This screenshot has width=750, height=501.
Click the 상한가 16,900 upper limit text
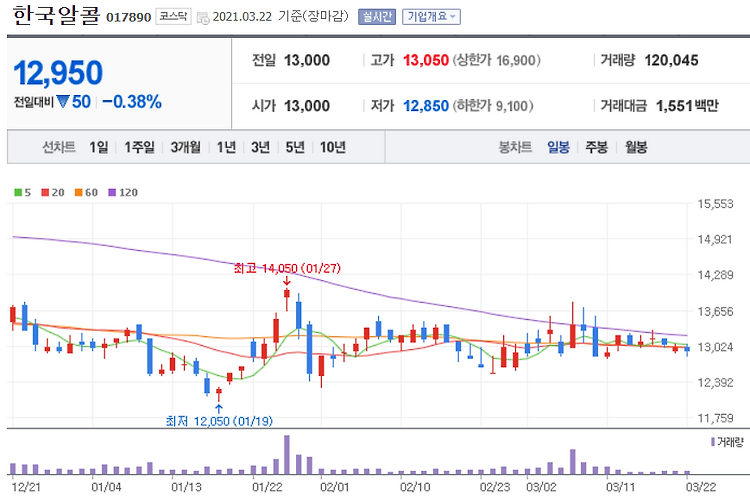click(x=496, y=60)
